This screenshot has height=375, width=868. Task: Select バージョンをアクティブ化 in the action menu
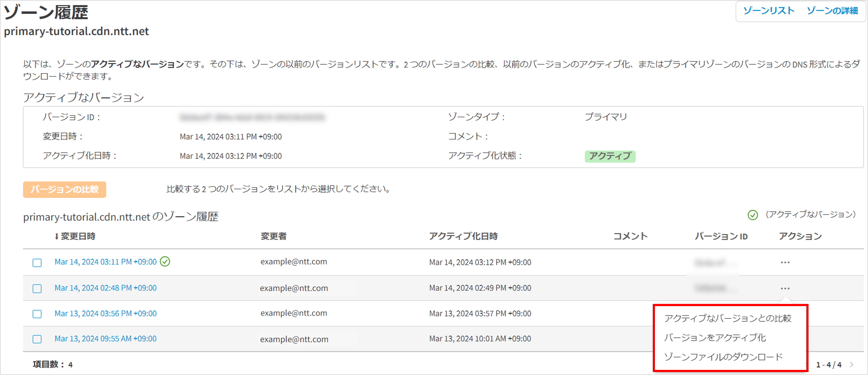715,338
